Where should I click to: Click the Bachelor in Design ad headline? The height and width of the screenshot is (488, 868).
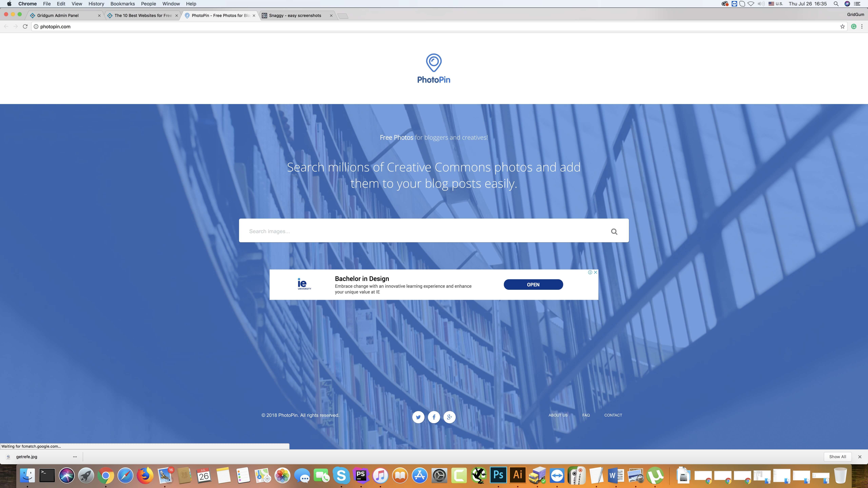click(x=362, y=279)
